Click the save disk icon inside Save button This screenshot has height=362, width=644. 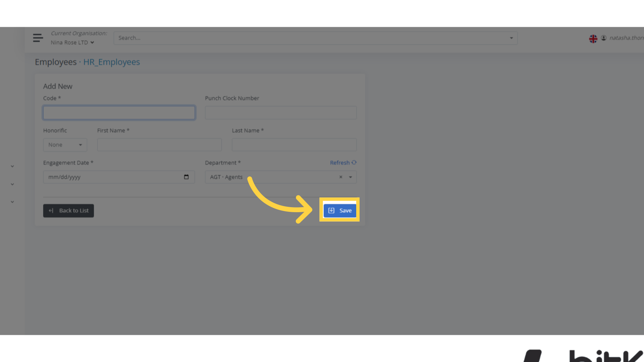(331, 210)
